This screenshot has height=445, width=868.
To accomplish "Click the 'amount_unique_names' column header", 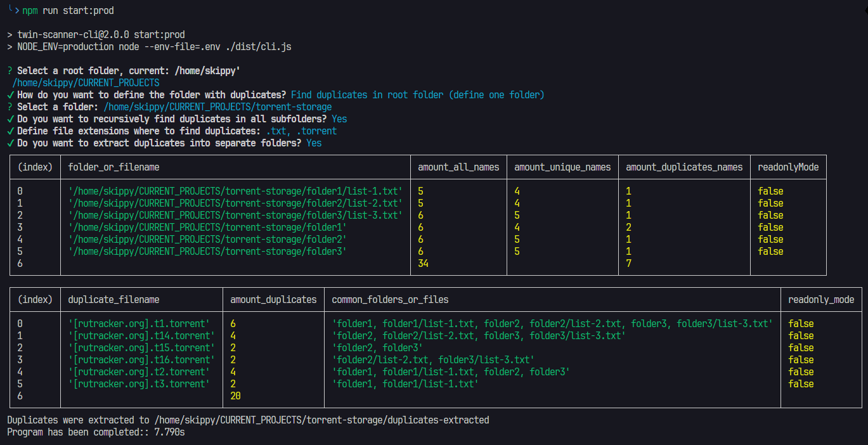I will coord(562,167).
